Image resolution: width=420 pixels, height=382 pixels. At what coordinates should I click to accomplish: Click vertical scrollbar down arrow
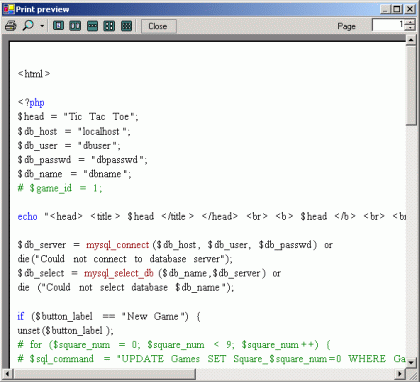point(411,362)
